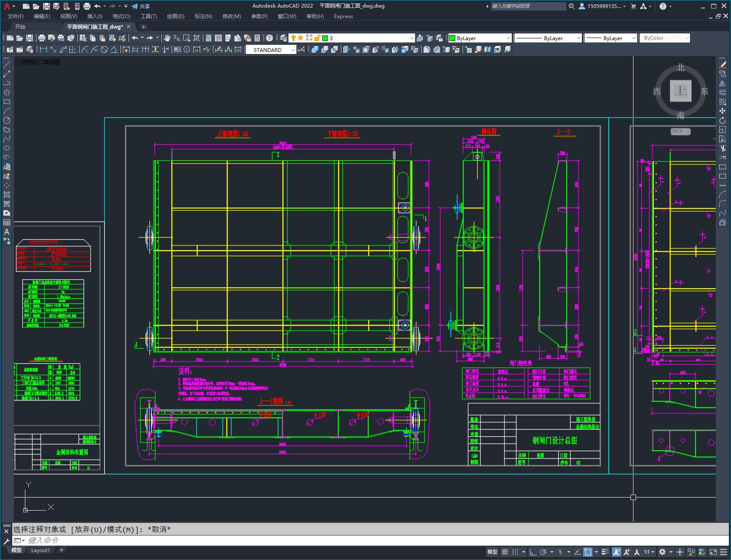The width and height of the screenshot is (731, 560).
Task: Toggle object snap in status bar
Action: tap(587, 552)
